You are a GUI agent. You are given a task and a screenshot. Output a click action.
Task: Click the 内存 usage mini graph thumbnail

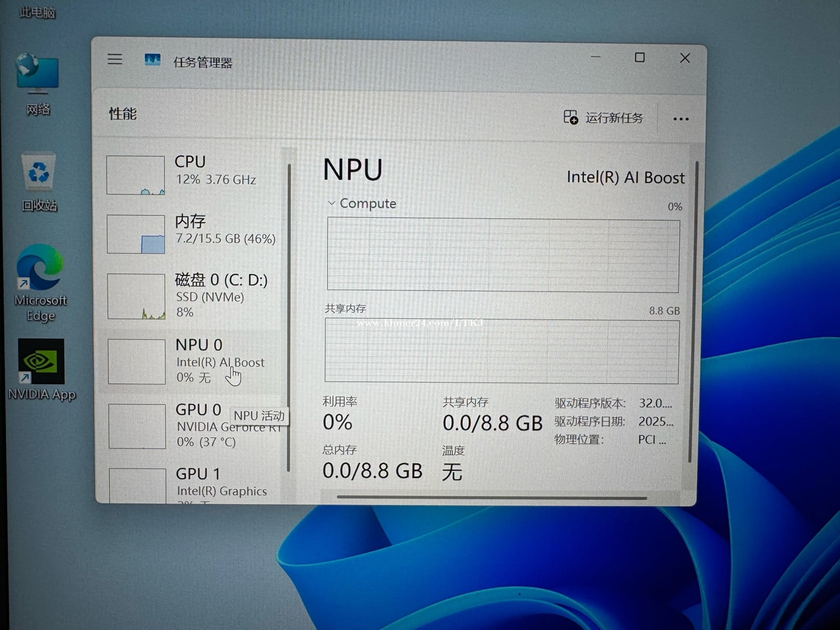pos(136,234)
